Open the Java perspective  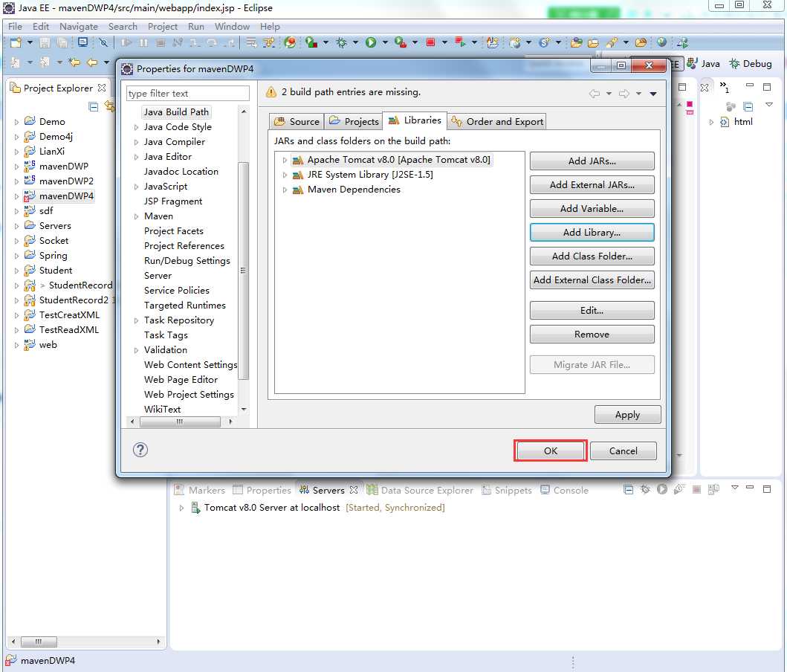[703, 64]
